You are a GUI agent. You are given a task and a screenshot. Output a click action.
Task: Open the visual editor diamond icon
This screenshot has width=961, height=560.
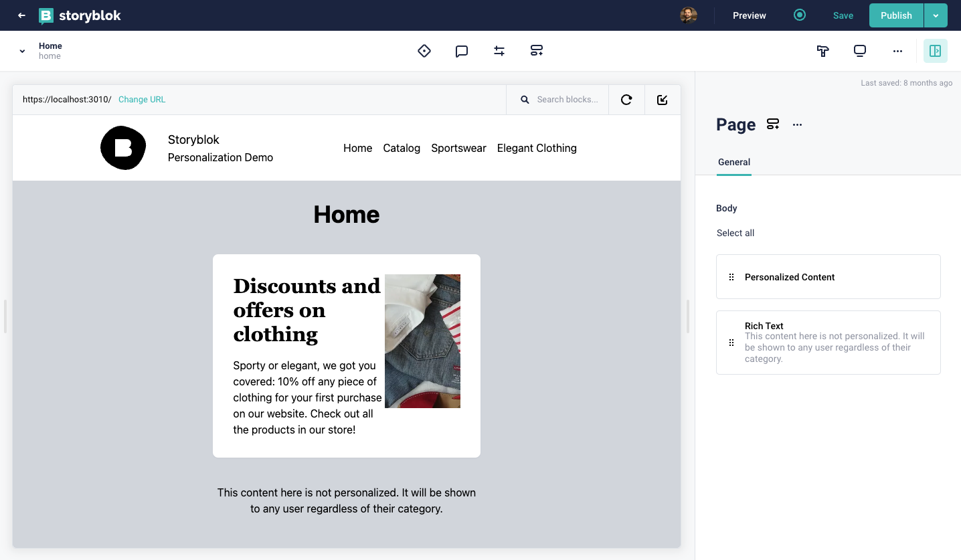click(424, 51)
